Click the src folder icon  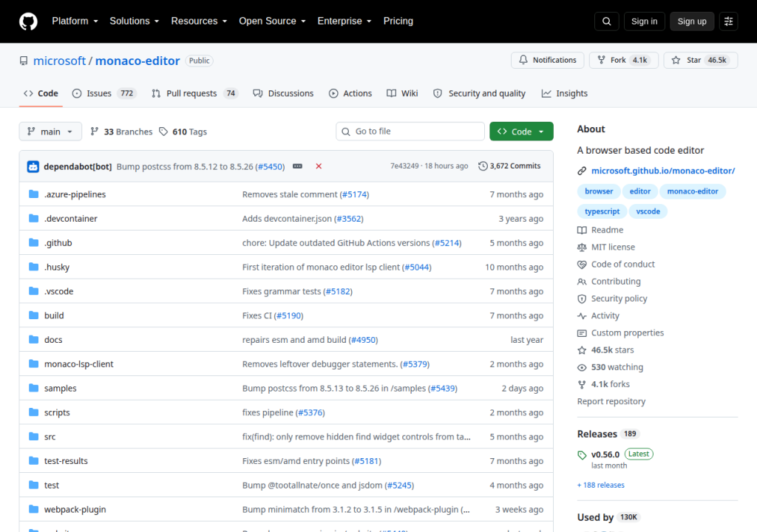point(33,437)
